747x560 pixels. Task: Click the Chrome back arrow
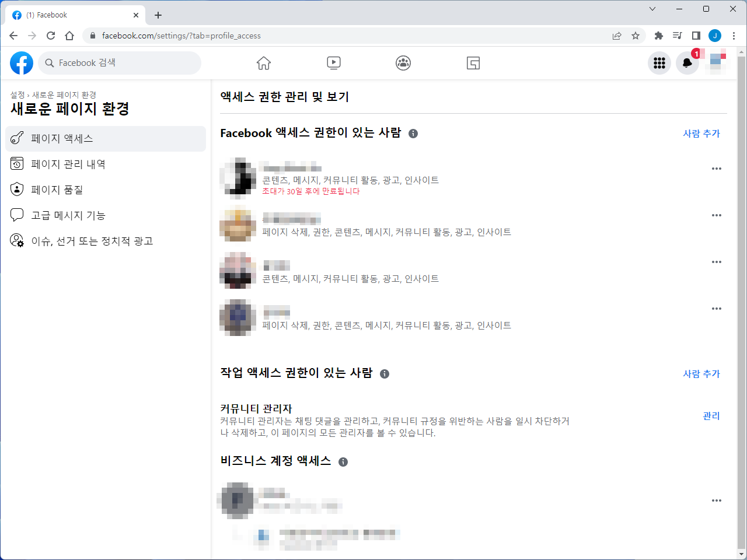[13, 36]
